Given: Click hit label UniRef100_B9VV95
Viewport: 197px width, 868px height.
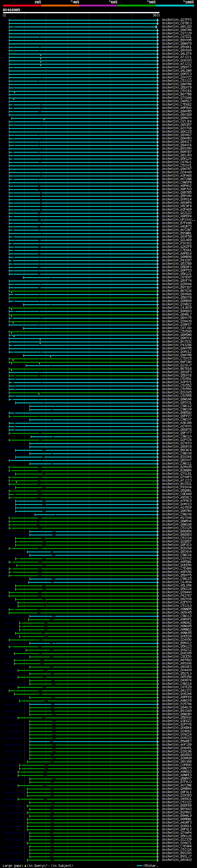Looking at the screenshot, I should [x=177, y=40].
